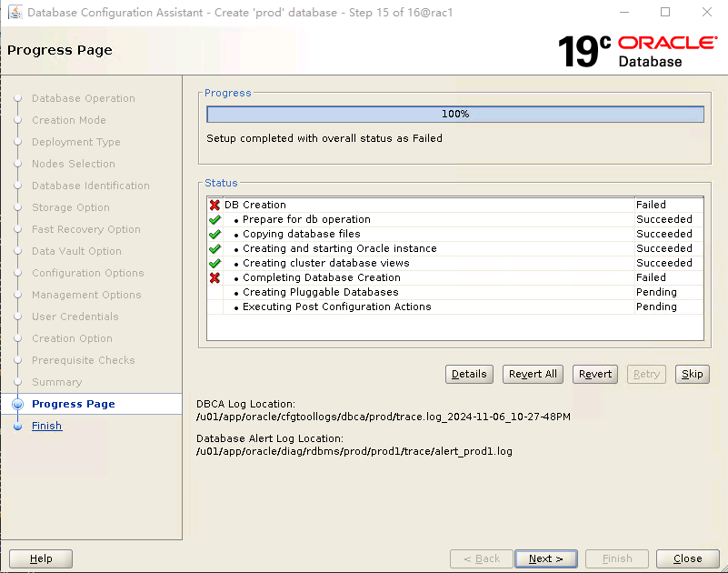Click the Failed status of Completing Database Creation
Image resolution: width=728 pixels, height=573 pixels.
coord(651,278)
